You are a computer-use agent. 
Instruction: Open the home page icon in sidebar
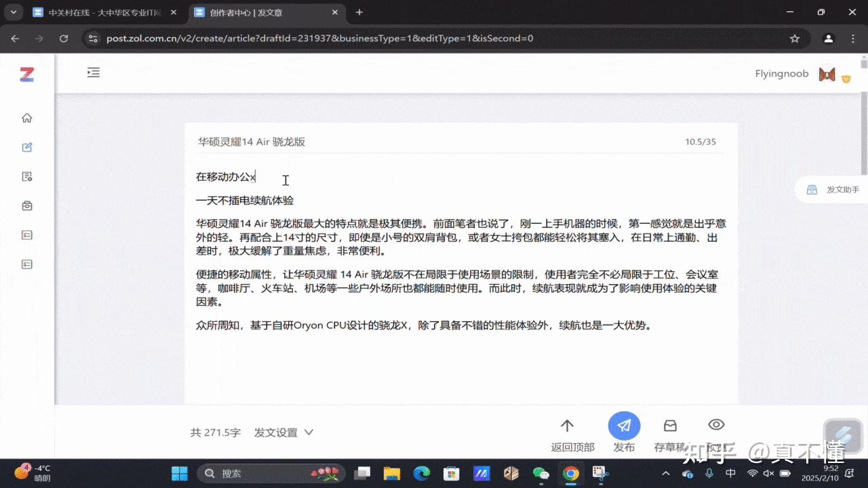27,118
